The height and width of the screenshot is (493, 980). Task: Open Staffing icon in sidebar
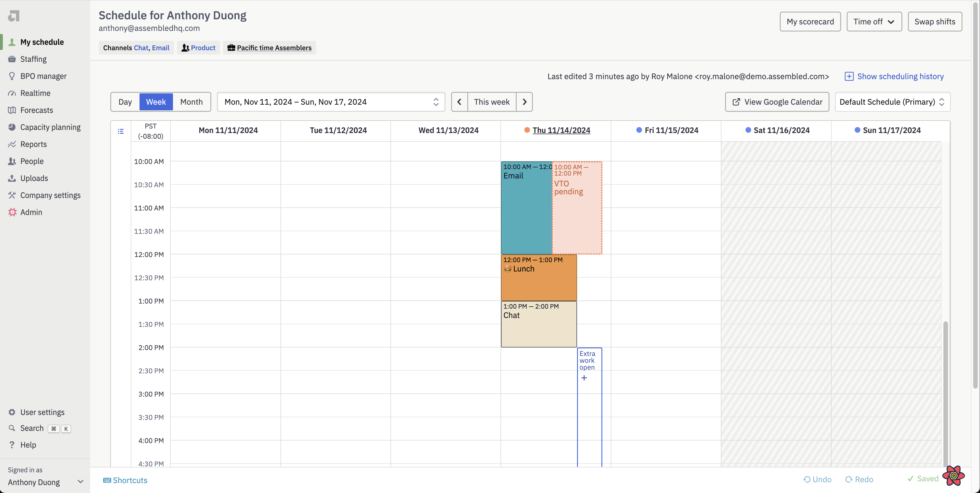pyautogui.click(x=12, y=59)
